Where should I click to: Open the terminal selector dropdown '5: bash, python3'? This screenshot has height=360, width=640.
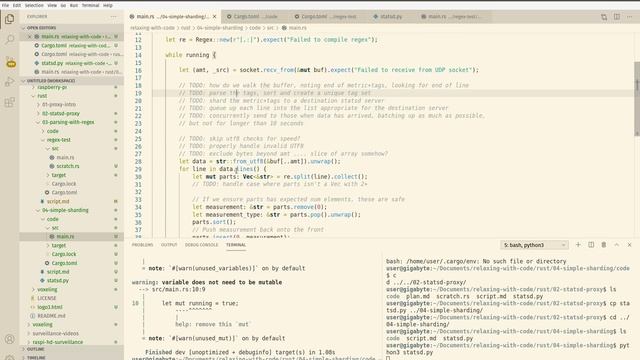pyautogui.click(x=534, y=245)
